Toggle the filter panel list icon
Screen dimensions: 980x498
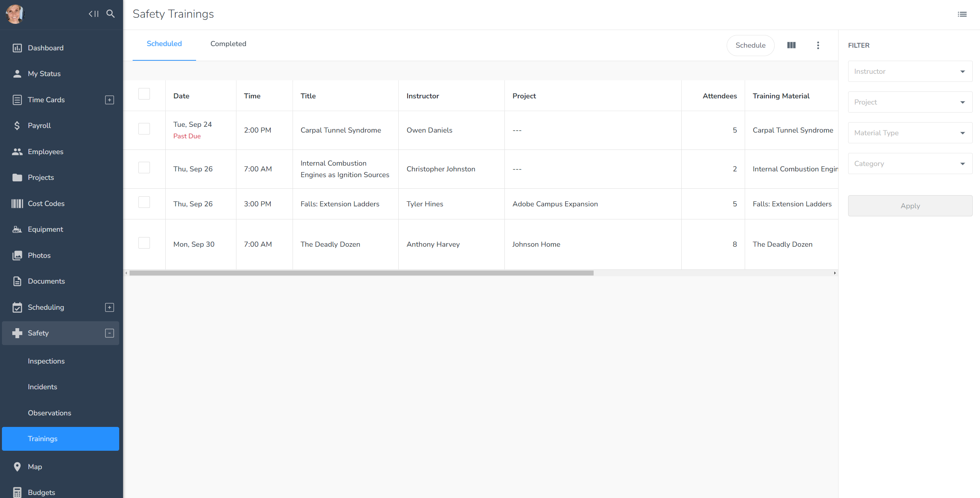pyautogui.click(x=962, y=14)
